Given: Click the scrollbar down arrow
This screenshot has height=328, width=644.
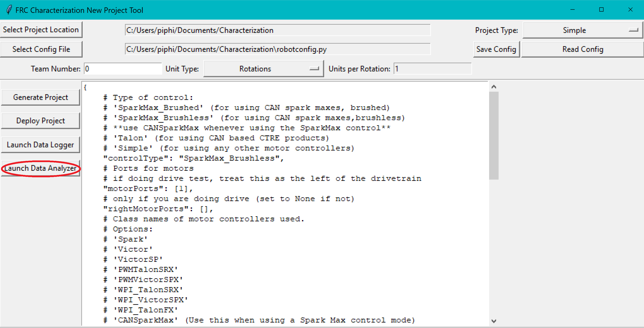Looking at the screenshot, I should pos(494,321).
